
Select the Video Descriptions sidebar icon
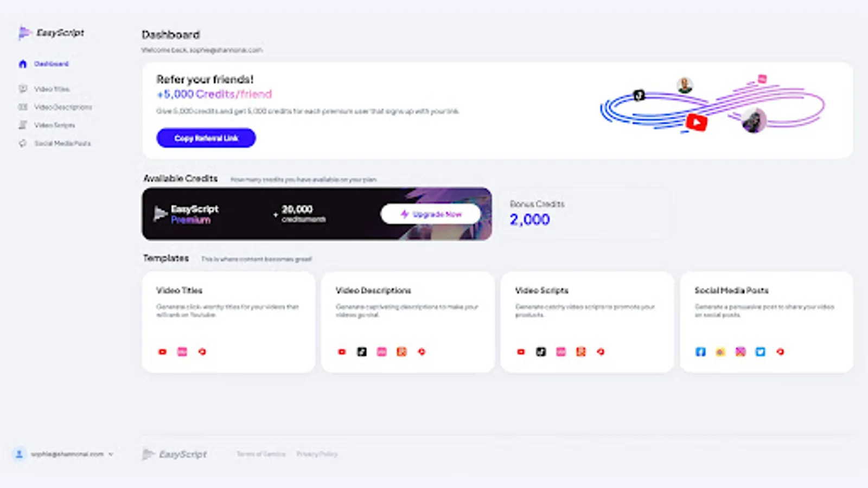(x=23, y=107)
